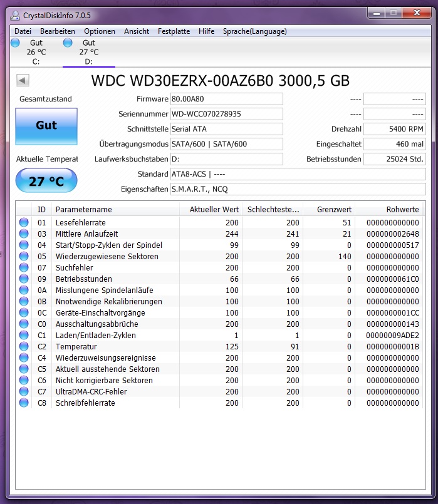Click status orb for Laden/Entladen-Zyklen row
This screenshot has height=504, width=438.
click(x=24, y=334)
